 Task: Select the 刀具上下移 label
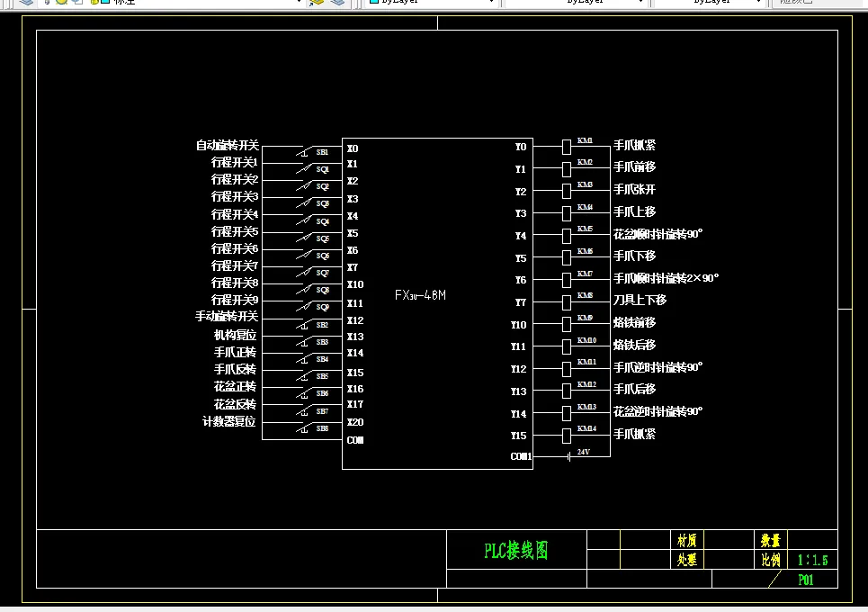pyautogui.click(x=640, y=300)
